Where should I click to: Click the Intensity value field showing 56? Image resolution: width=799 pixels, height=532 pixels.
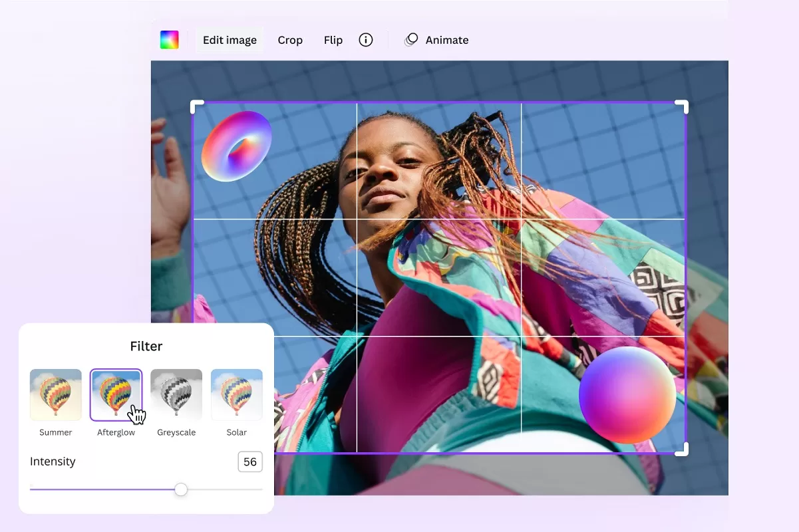pyautogui.click(x=250, y=462)
